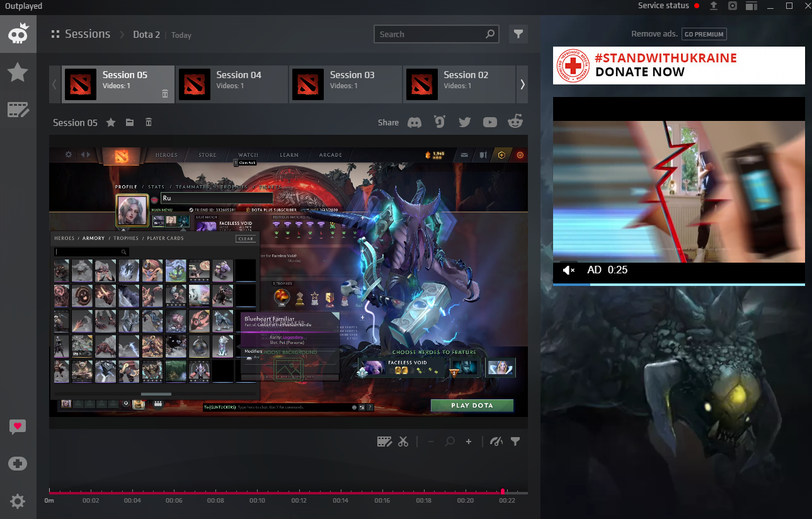
Task: Open Outplayed settings via the sidebar gear
Action: pos(17,501)
